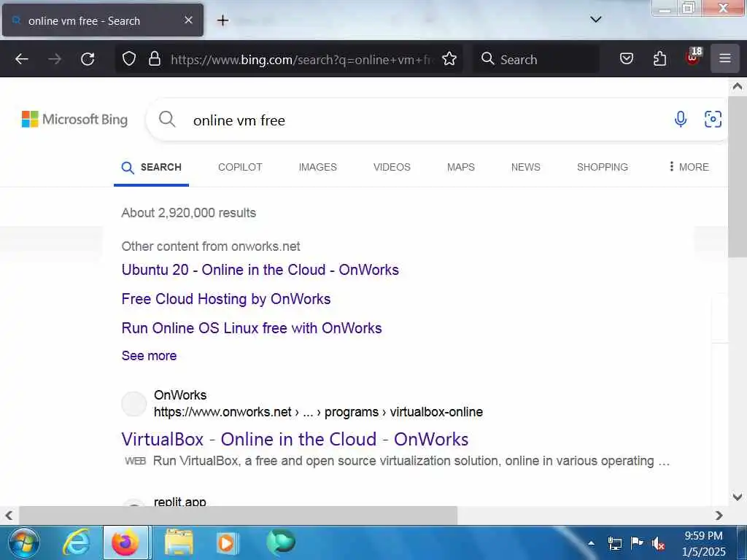The image size is (747, 560).
Task: Save page to Pocket icon
Action: (627, 58)
